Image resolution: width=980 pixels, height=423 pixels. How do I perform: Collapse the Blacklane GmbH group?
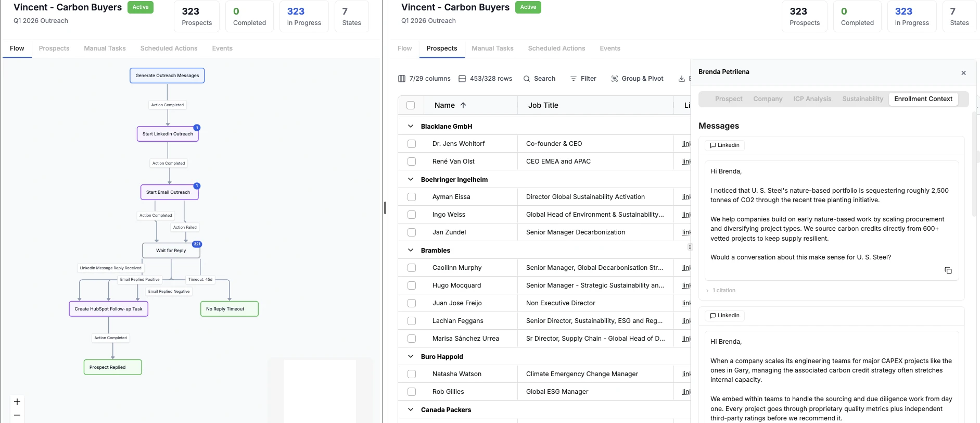tap(411, 126)
